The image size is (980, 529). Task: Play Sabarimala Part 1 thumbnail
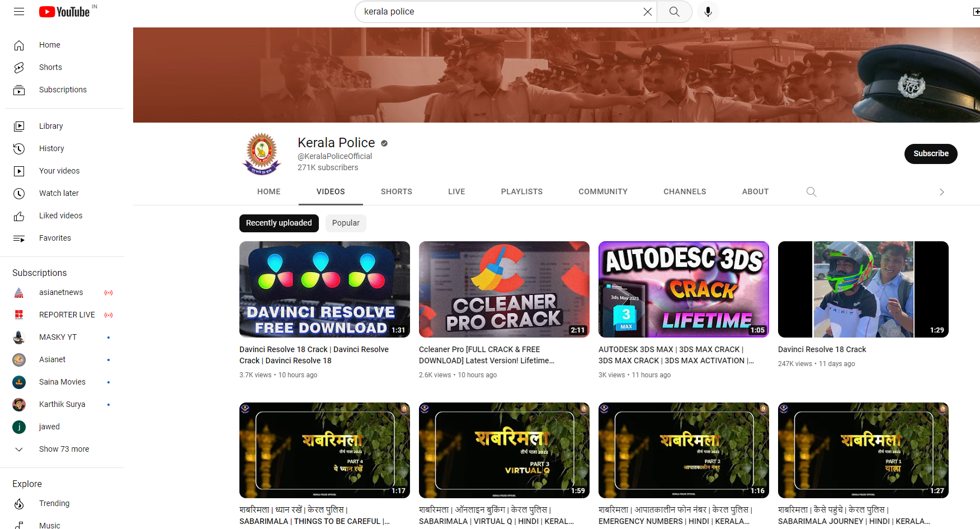click(x=863, y=450)
